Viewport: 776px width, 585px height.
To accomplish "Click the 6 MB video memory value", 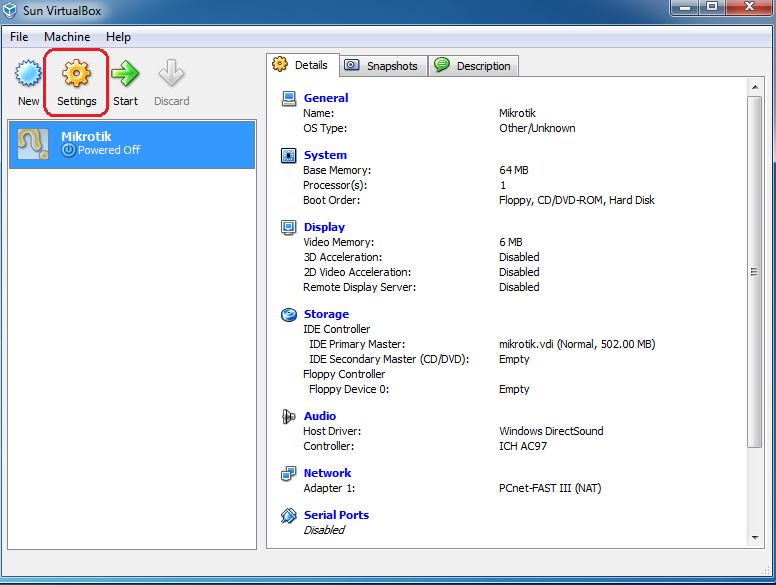I will tap(511, 242).
